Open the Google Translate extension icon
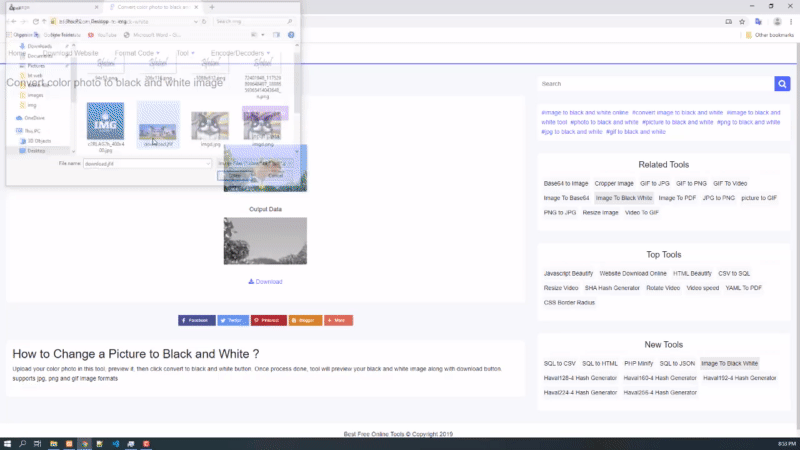The image size is (800, 450). click(759, 21)
